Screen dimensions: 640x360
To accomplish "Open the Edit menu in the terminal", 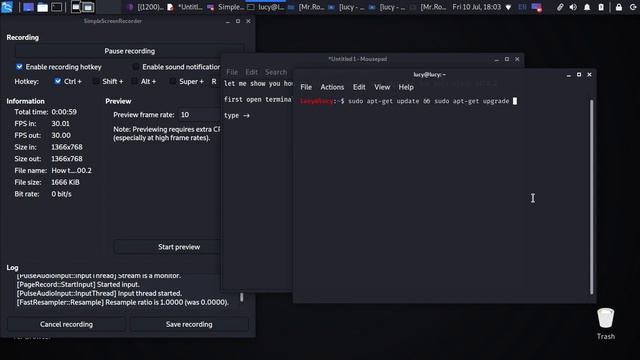I will (x=359, y=87).
